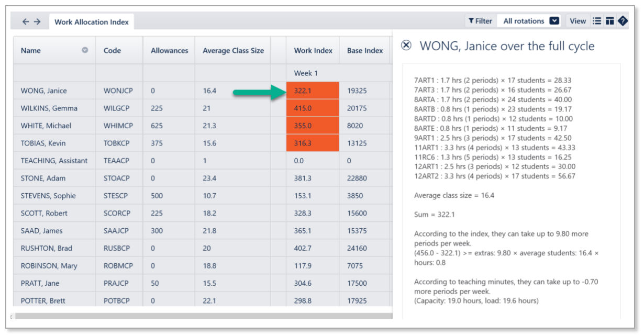Screen dimensions: 644x336
Task: Click the horizontal scrollbar under the table
Action: 204,316
